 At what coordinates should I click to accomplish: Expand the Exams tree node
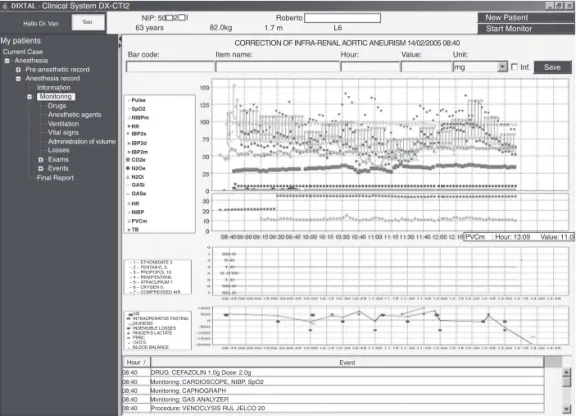41,159
